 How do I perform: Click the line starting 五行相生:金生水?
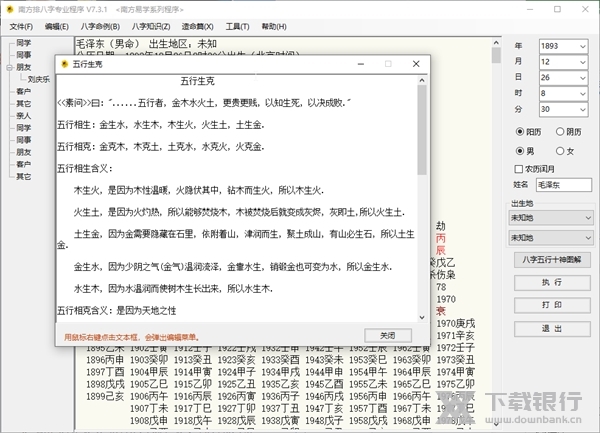point(161,125)
